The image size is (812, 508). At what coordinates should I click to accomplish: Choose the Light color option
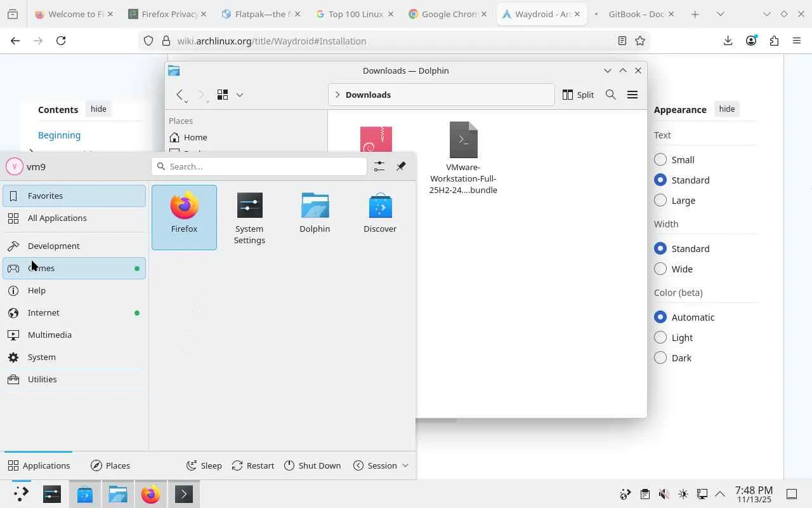660,338
